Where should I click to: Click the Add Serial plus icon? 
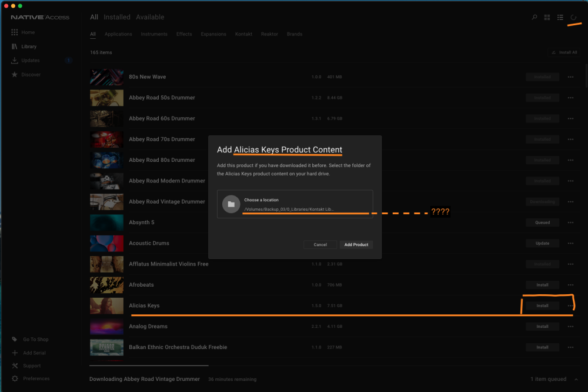point(15,353)
